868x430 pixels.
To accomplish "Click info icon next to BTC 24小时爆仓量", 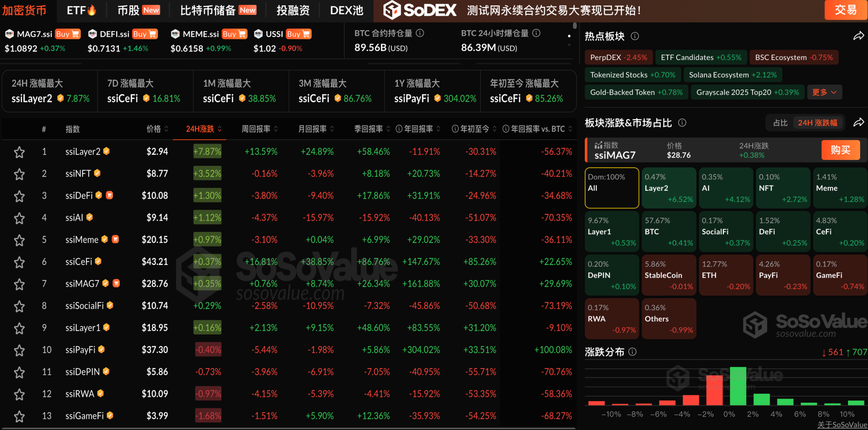I will (536, 33).
